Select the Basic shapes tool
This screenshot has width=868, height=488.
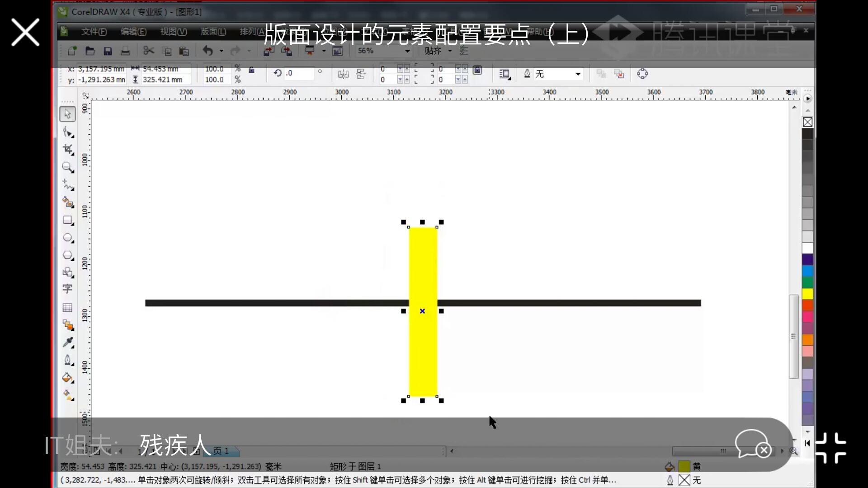[68, 272]
